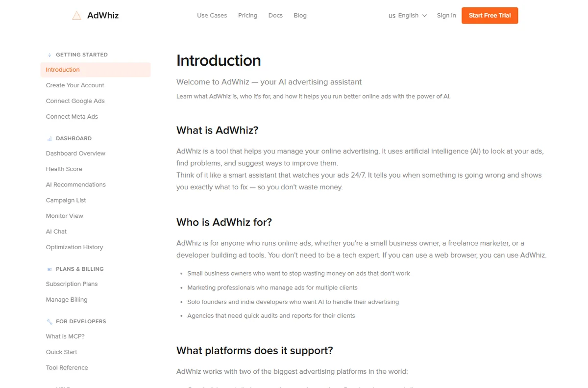Screen dimensions: 588x388
Task: Click What platforms does it support? heading
Action: 255,351
